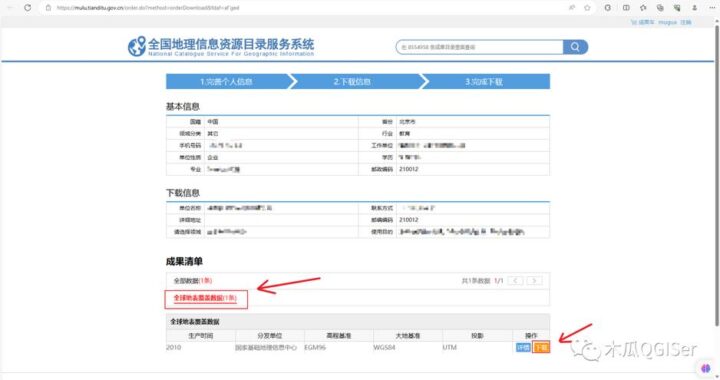Select postal code 210012 under 基本信息
This screenshot has width=720, height=380.
pyautogui.click(x=409, y=169)
